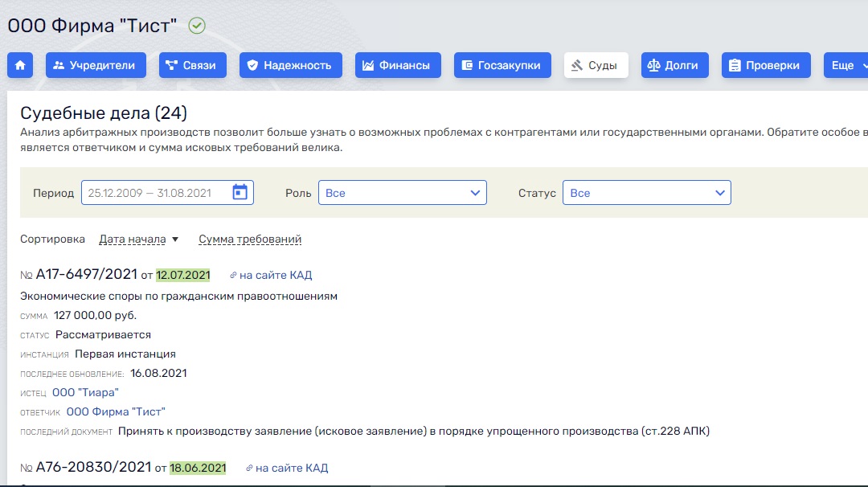868x487 pixels.
Task: Go to the Надежность tab
Action: pos(290,65)
